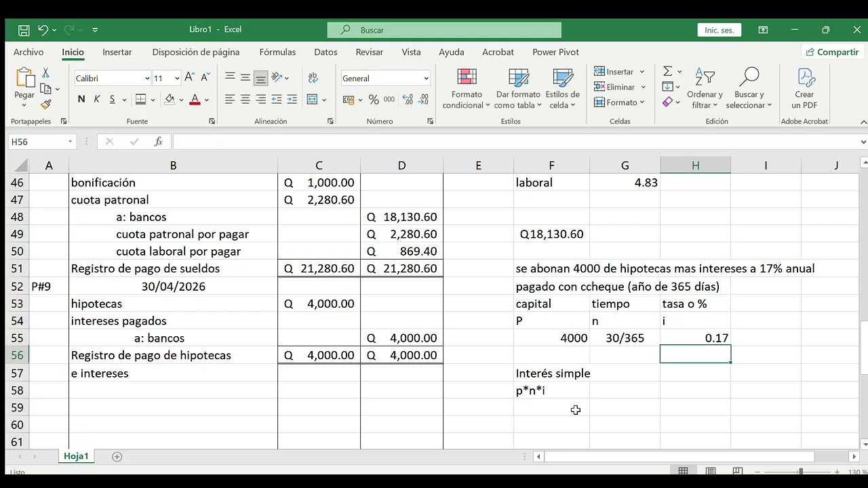Apply the red font color A
The width and height of the screenshot is (868, 488).
pyautogui.click(x=195, y=100)
